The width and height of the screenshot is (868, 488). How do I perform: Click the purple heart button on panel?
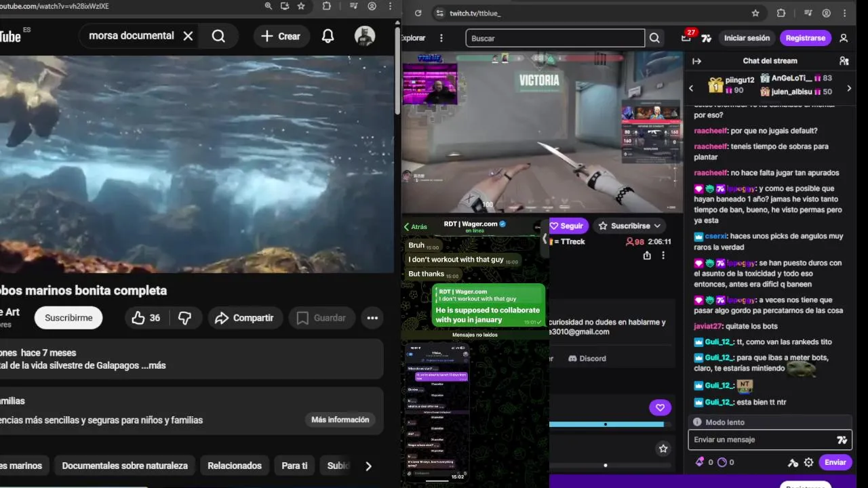click(x=660, y=407)
